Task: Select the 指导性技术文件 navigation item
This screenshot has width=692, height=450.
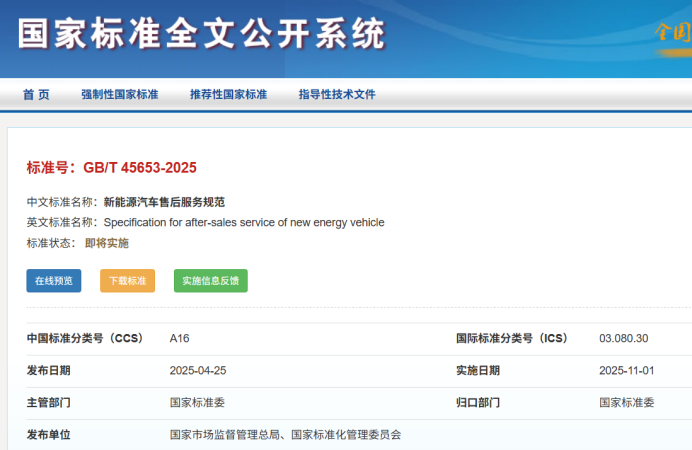Action: coord(337,95)
